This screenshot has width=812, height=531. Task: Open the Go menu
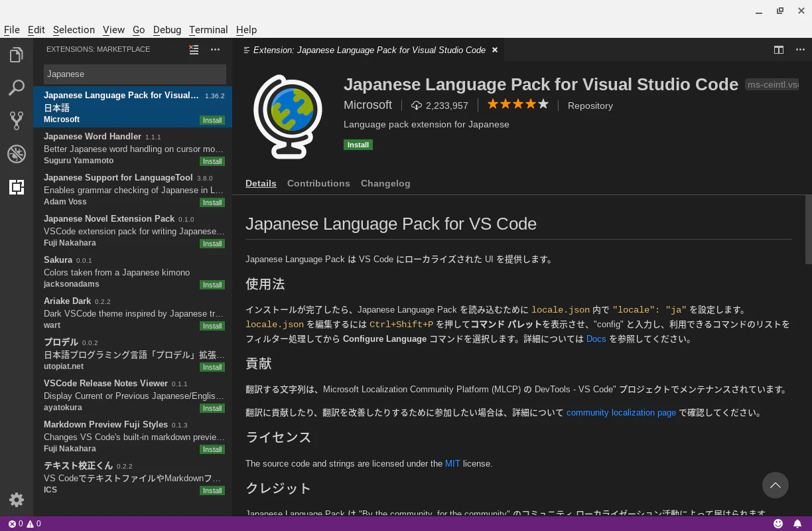139,30
